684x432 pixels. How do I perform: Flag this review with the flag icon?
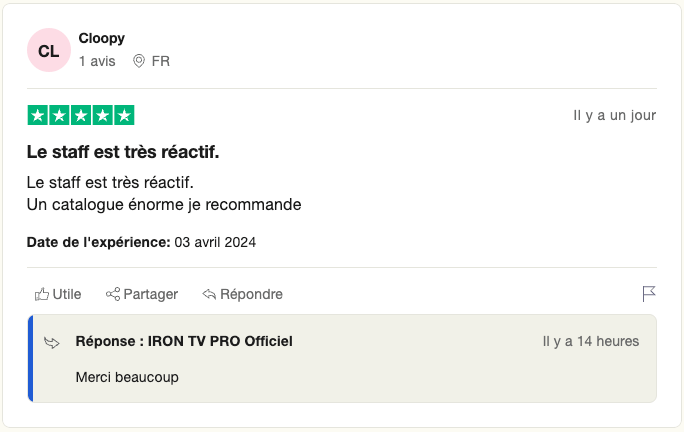[649, 293]
